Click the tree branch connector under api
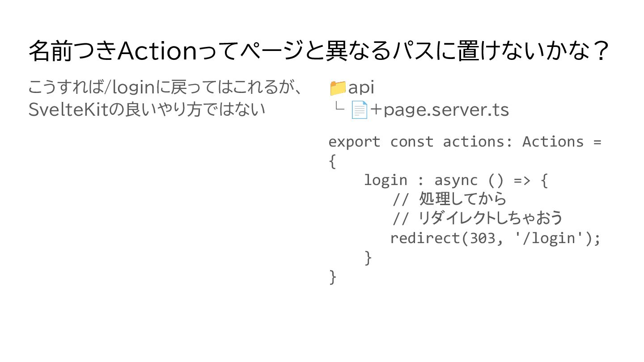Screen dimensions: 644x362 coord(339,108)
